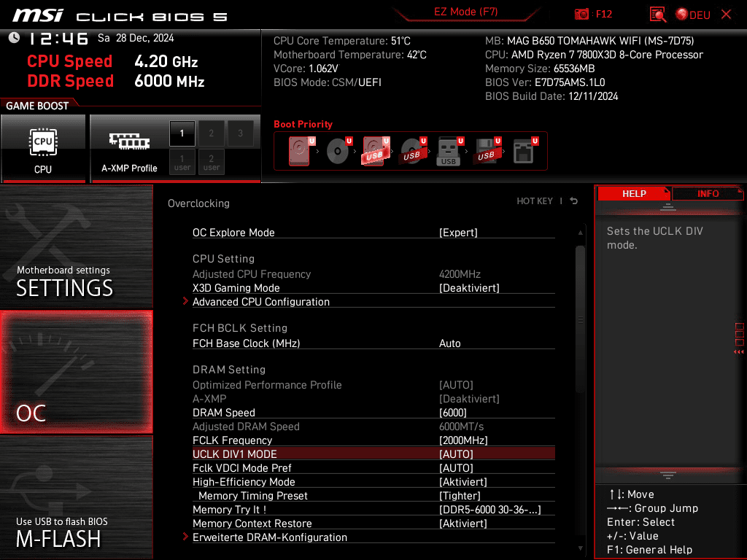Click the scroll up arrow of settings list

tap(580, 233)
